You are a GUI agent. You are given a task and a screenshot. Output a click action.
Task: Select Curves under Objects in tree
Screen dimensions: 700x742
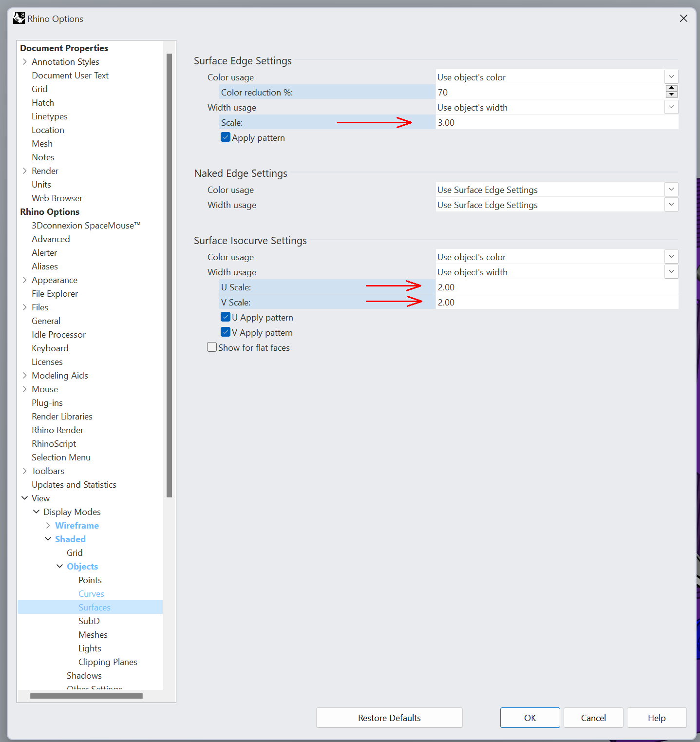point(91,594)
